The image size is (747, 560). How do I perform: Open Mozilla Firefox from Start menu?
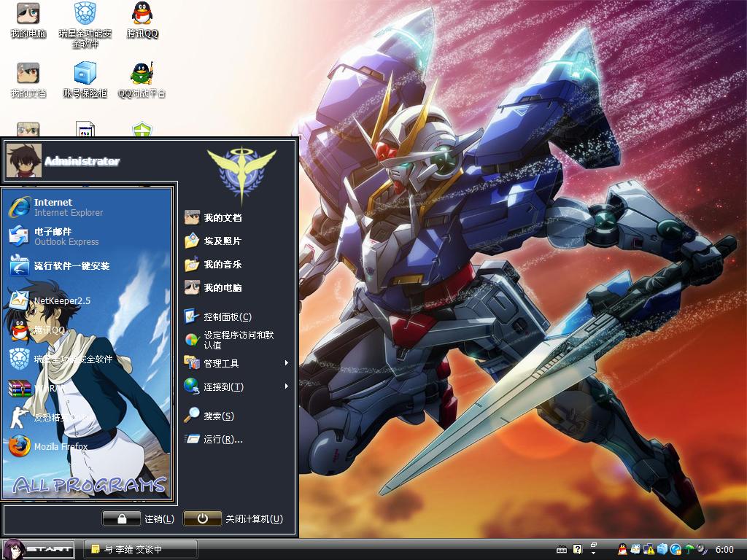pyautogui.click(x=88, y=447)
